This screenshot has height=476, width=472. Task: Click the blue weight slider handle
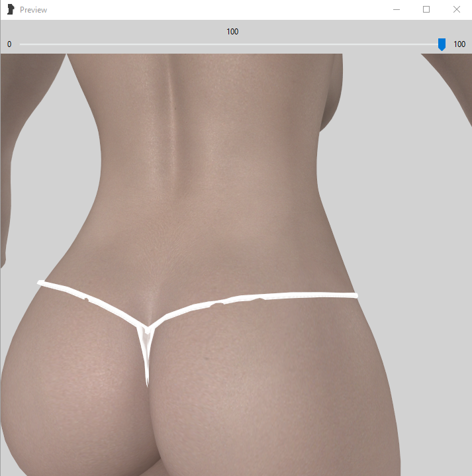[442, 44]
